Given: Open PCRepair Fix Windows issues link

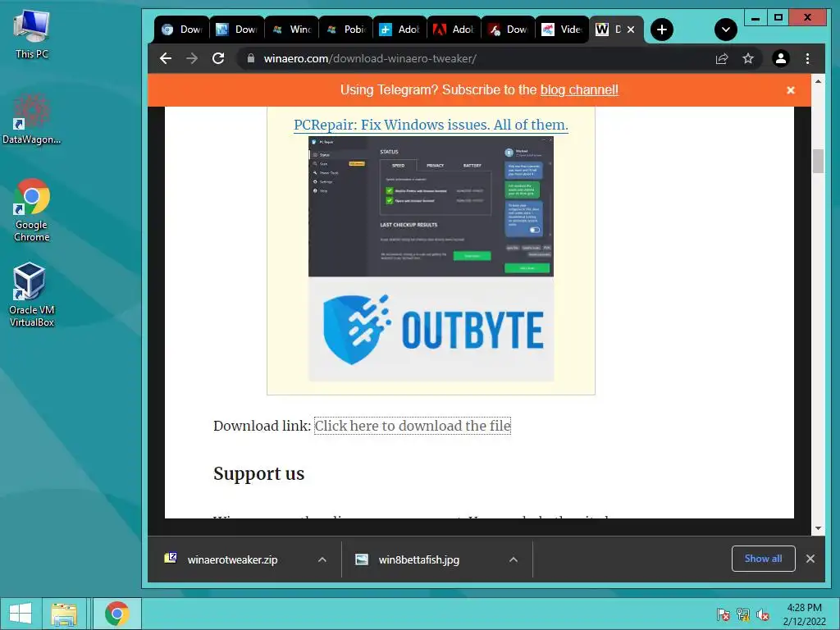Looking at the screenshot, I should coord(431,125).
